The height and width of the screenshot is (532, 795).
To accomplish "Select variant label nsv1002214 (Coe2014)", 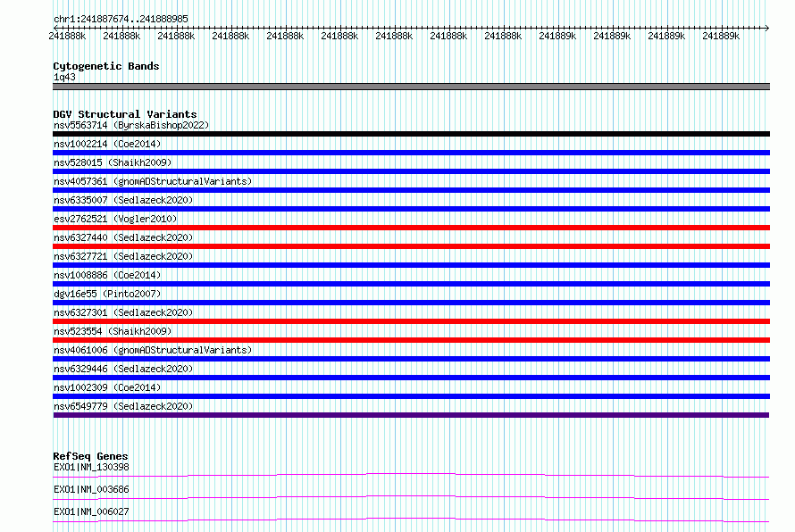I will (107, 144).
